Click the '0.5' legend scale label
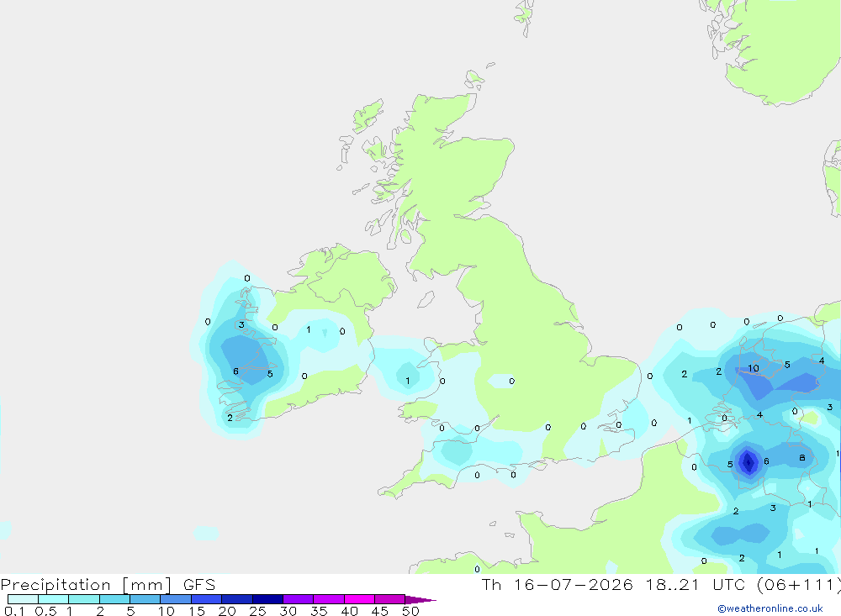 tap(45, 611)
